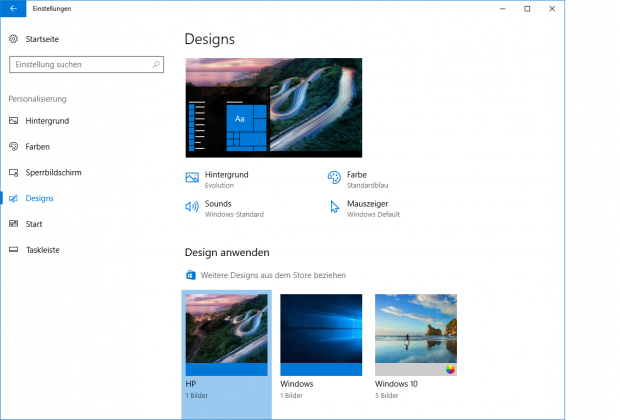Click the Startseite gear icon

coord(13,39)
